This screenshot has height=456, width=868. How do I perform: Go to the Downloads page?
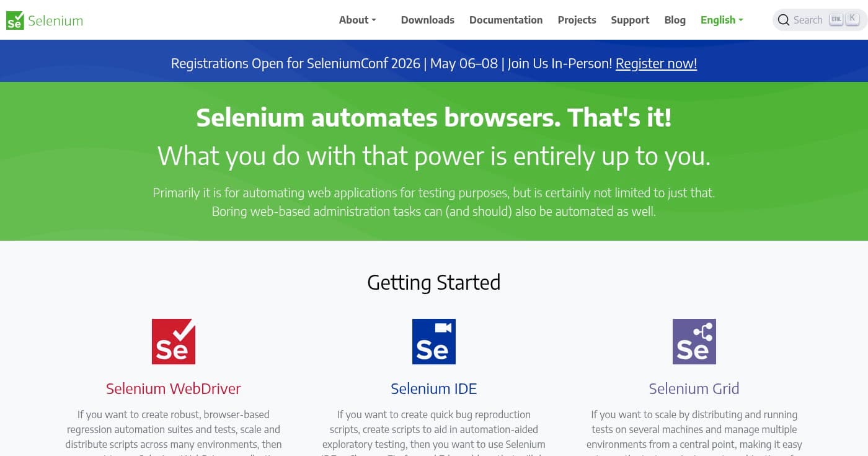427,20
